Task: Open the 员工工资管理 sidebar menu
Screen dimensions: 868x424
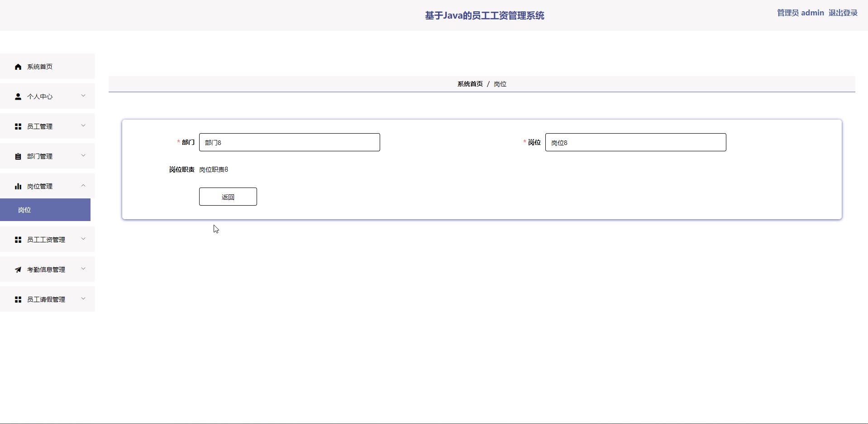Action: click(48, 239)
